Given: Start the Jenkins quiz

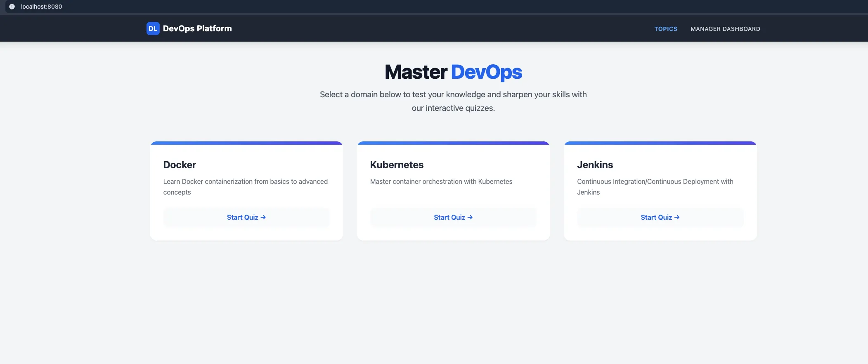Looking at the screenshot, I should pyautogui.click(x=656, y=217).
